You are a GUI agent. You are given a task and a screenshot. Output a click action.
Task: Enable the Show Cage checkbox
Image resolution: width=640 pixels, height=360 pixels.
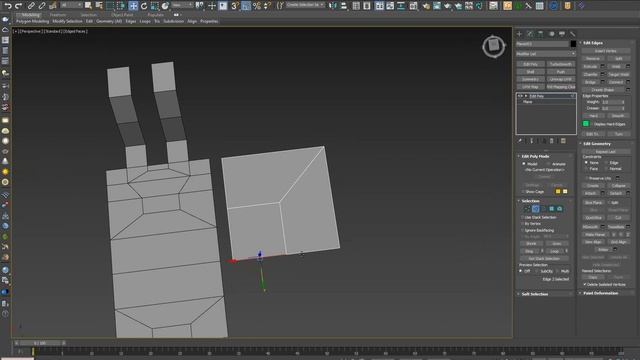(x=523, y=191)
